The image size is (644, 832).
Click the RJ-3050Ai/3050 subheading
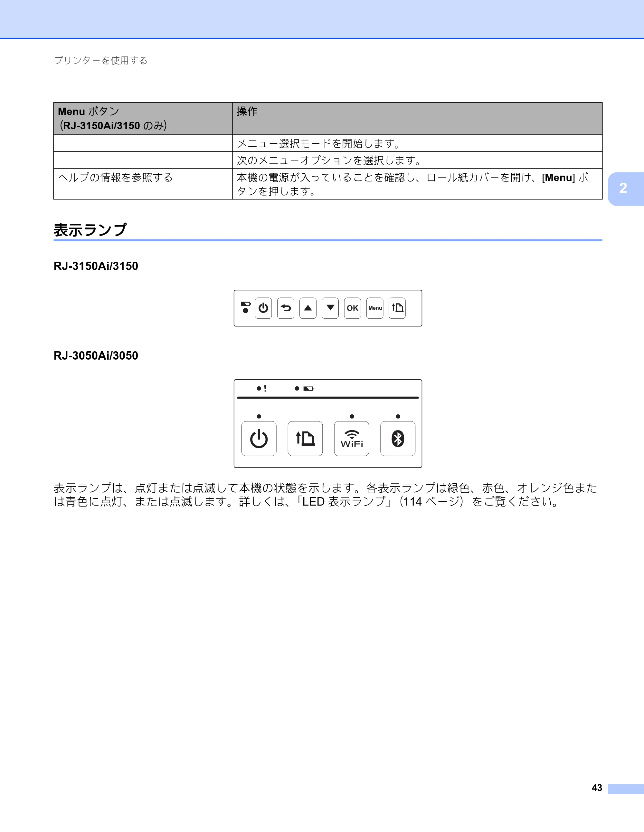(96, 355)
